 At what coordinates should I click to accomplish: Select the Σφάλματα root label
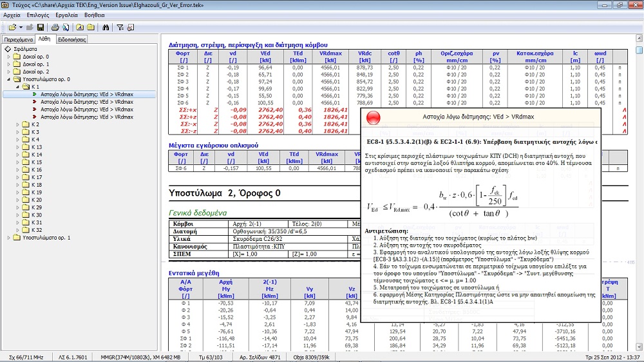point(26,49)
